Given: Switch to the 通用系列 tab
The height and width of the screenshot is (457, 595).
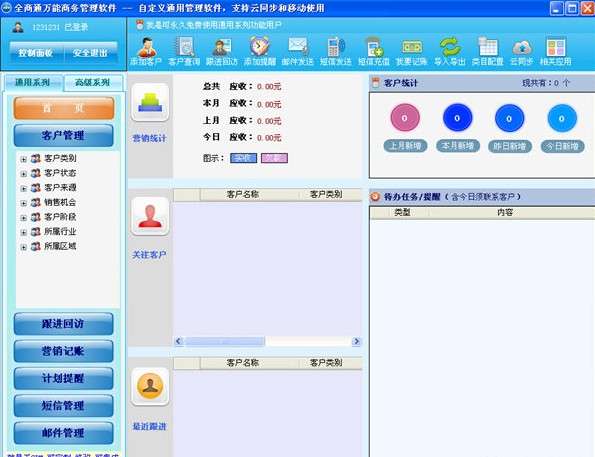Looking at the screenshot, I should point(33,82).
